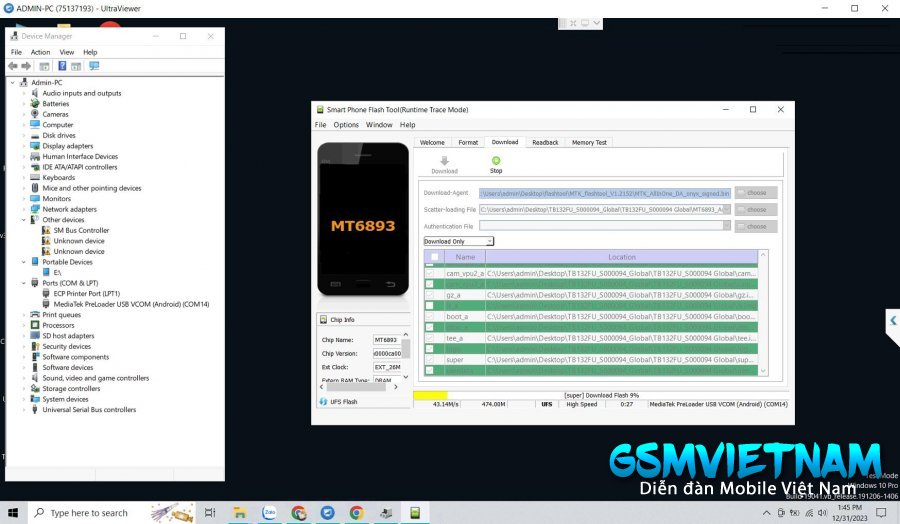The image size is (900, 524).
Task: Open Zalo from the taskbar
Action: (x=269, y=513)
